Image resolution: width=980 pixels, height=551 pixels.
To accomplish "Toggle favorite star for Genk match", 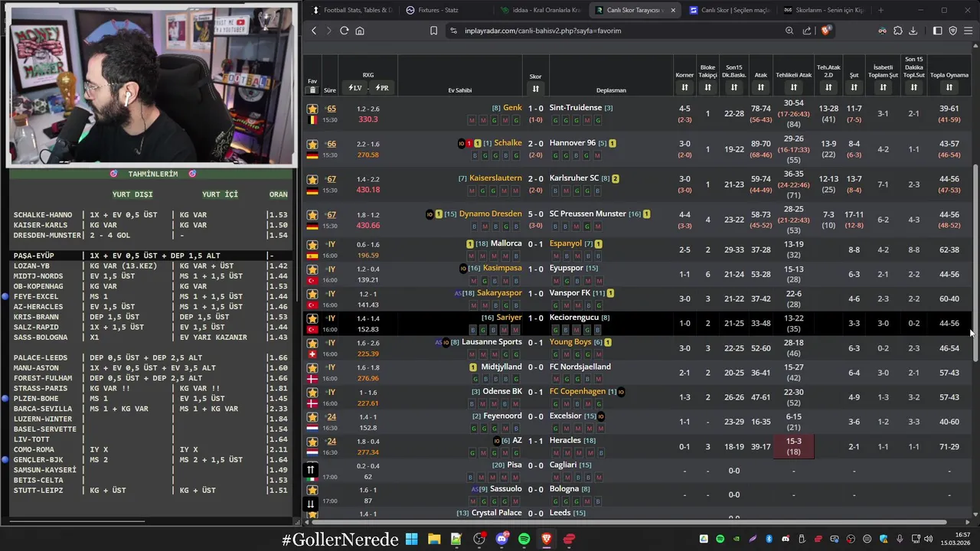I will coord(312,109).
